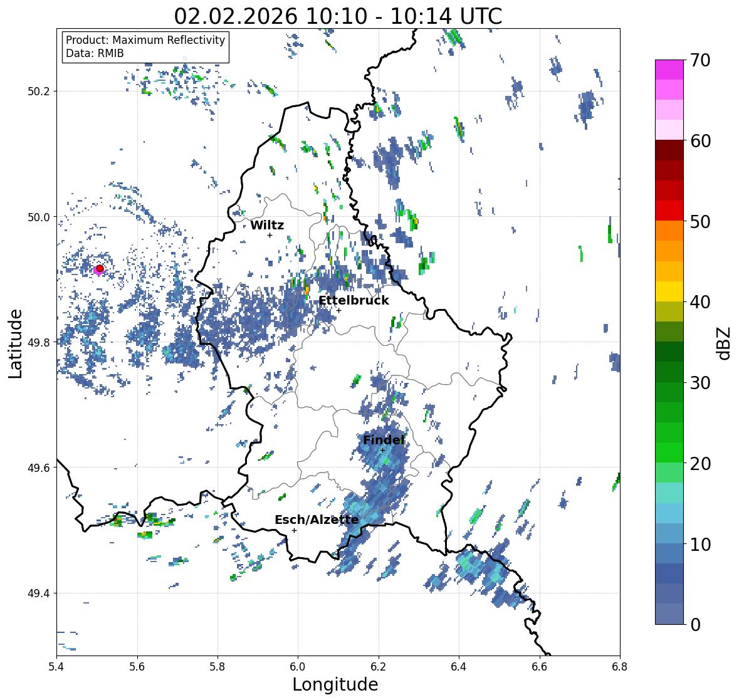Click the Ettelbruck city label
The width and height of the screenshot is (739, 700).
pyautogui.click(x=354, y=301)
